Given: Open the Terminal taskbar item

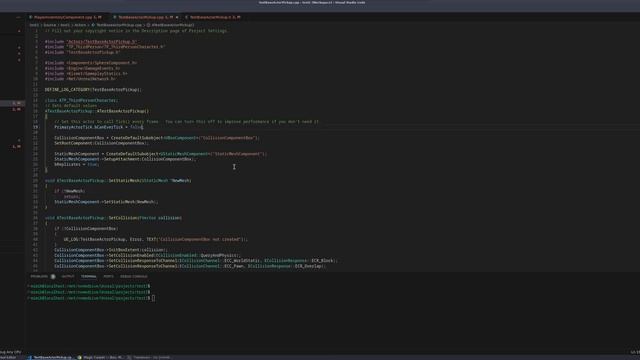Looking at the screenshot, I should click(x=149, y=357).
